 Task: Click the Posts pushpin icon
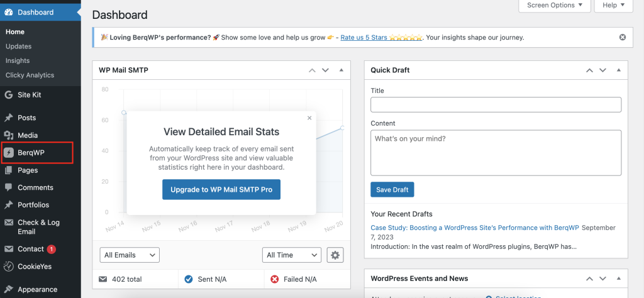coord(9,118)
